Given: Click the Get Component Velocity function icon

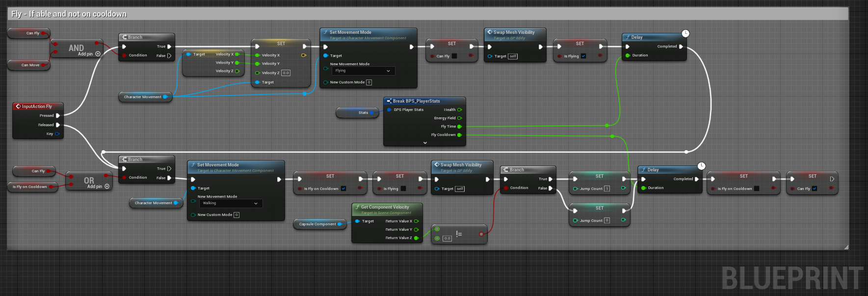Looking at the screenshot, I should (x=357, y=207).
